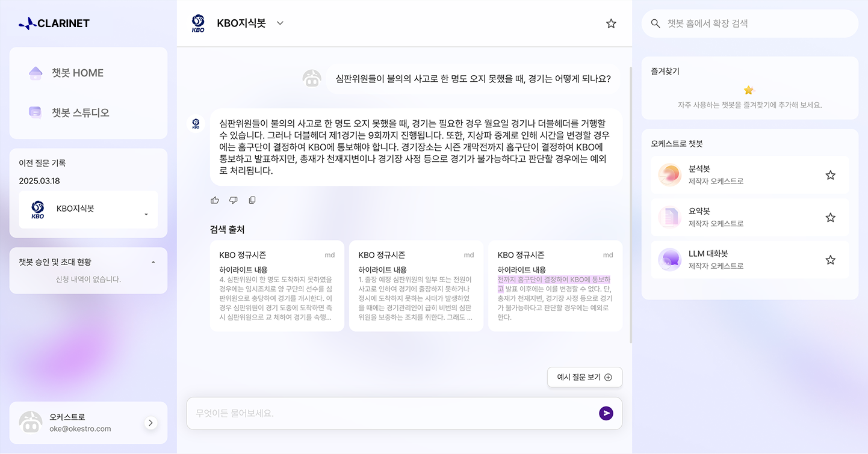
Task: Click oke@okestro.com email text
Action: click(80, 429)
